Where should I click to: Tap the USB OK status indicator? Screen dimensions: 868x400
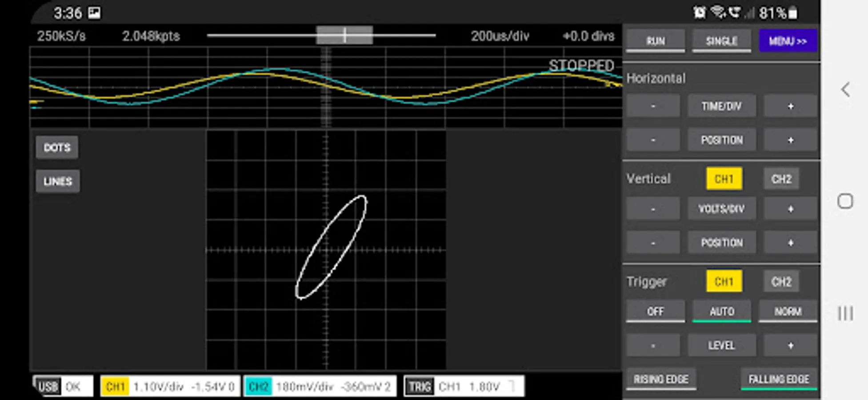coord(63,386)
